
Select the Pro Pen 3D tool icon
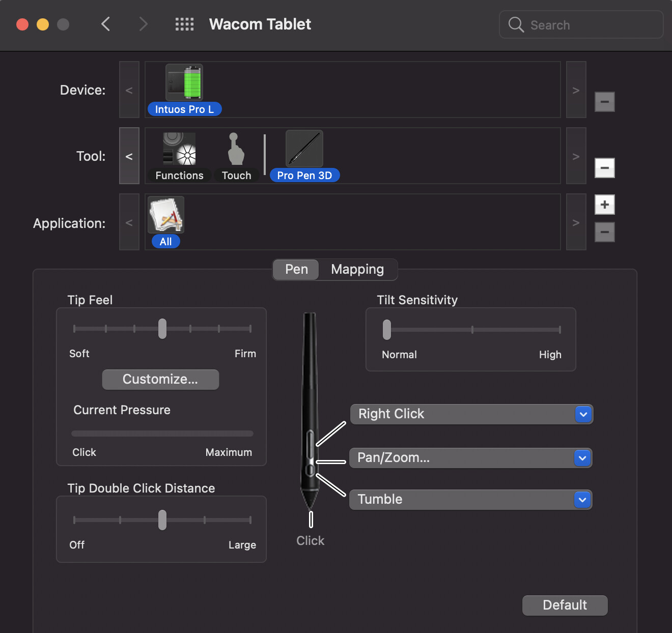(x=304, y=149)
